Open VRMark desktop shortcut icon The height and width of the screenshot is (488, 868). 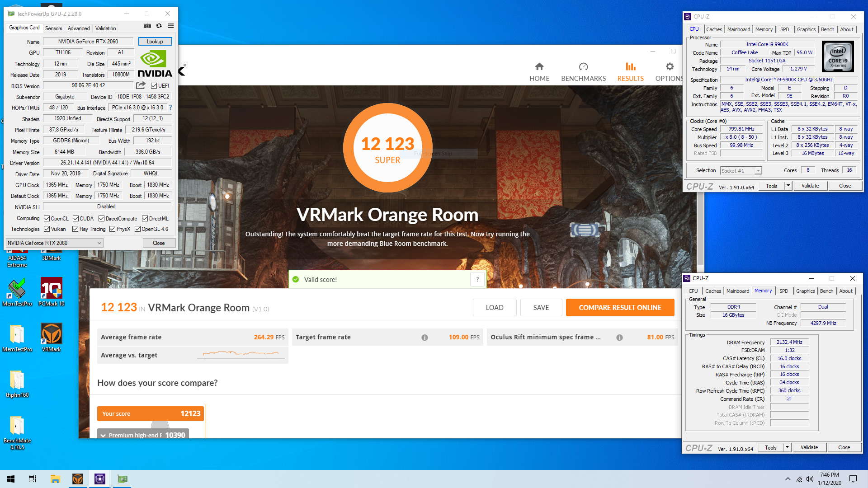pyautogui.click(x=52, y=338)
